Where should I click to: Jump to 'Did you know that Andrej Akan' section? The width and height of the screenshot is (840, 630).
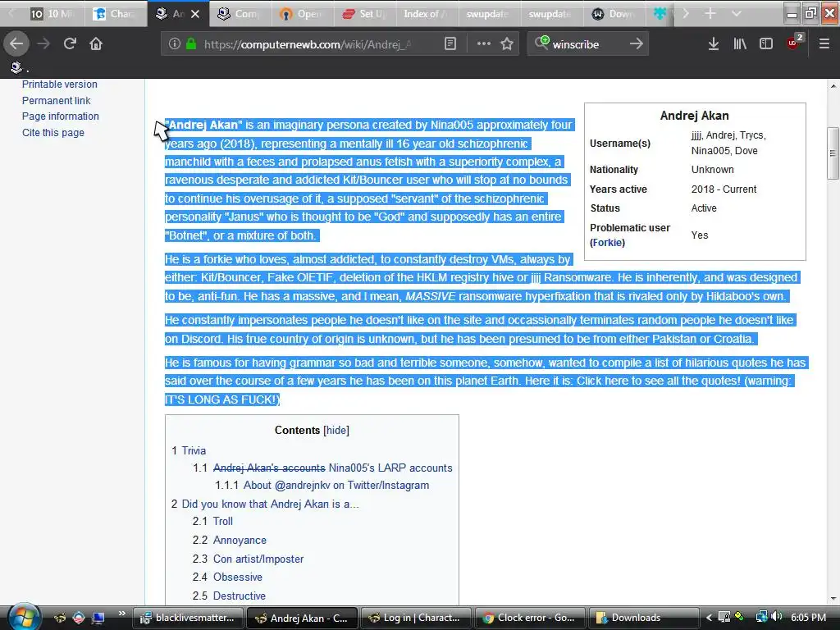pyautogui.click(x=271, y=504)
